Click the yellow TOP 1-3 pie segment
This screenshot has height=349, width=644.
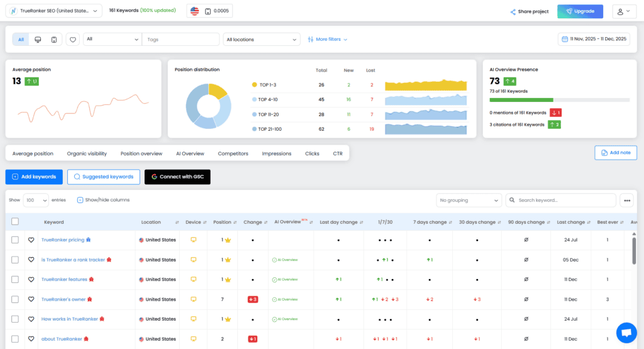pos(218,92)
